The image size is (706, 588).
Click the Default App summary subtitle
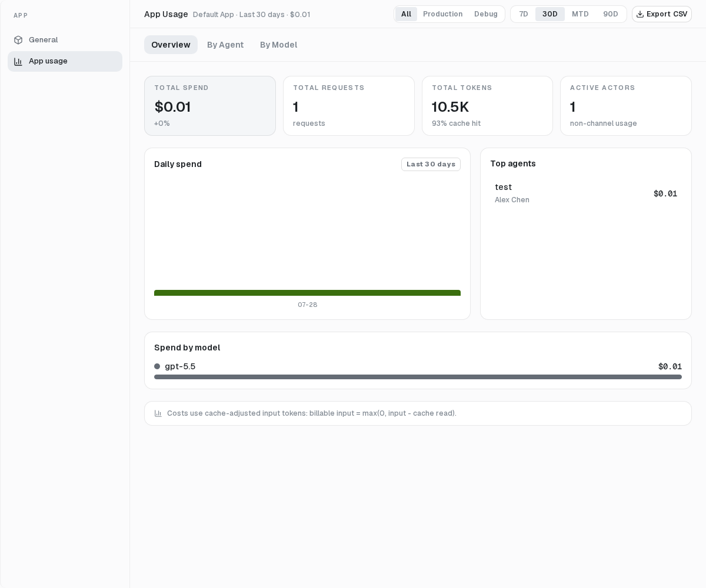[x=252, y=14]
